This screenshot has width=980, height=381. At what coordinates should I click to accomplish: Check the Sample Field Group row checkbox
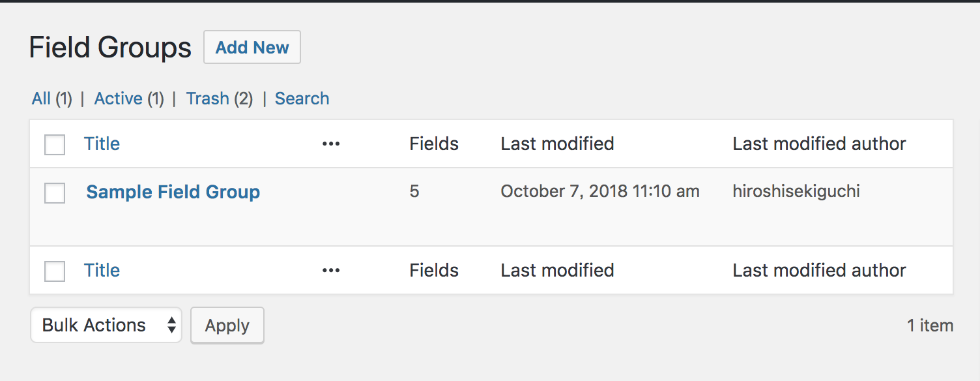click(55, 193)
